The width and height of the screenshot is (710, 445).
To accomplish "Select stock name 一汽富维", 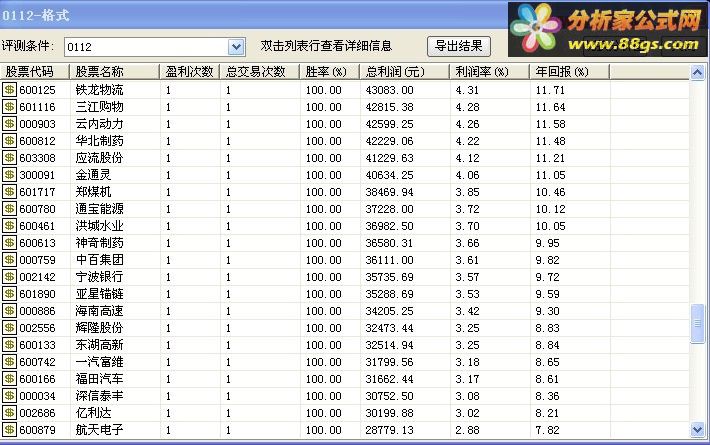I will click(x=99, y=362).
